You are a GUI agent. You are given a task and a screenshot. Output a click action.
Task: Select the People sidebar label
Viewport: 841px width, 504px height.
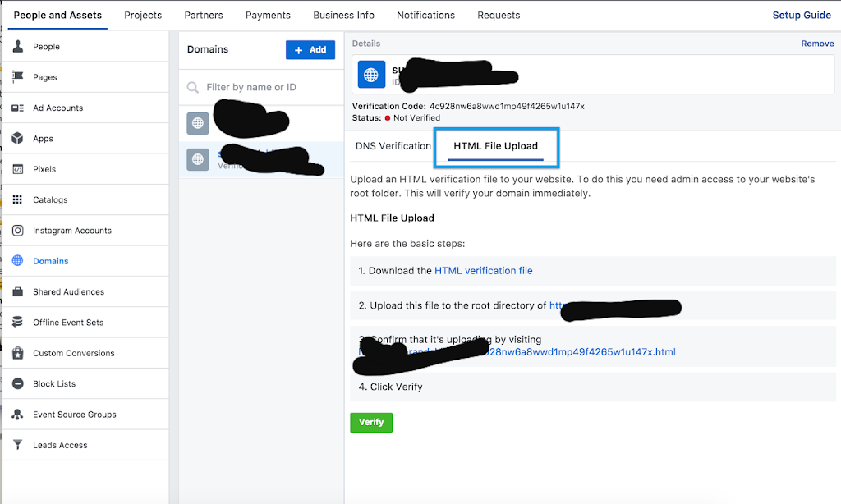tap(46, 47)
